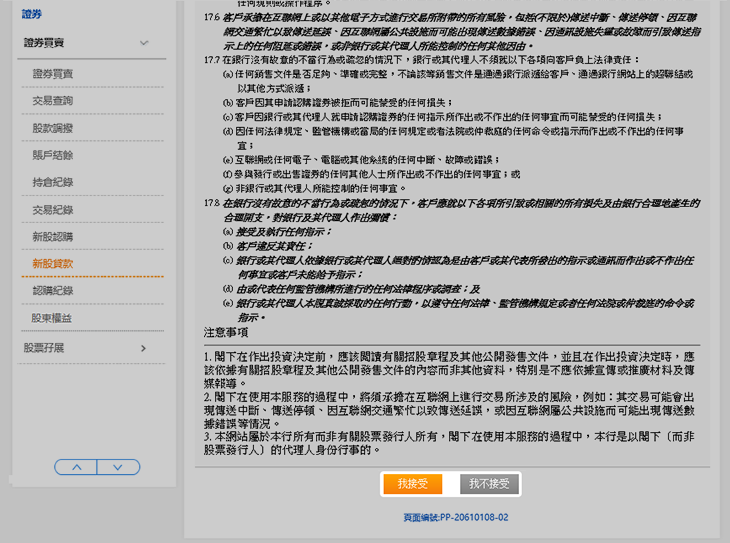
Task: Collapse the 證券買賣 section chevron
Action: coord(145,44)
